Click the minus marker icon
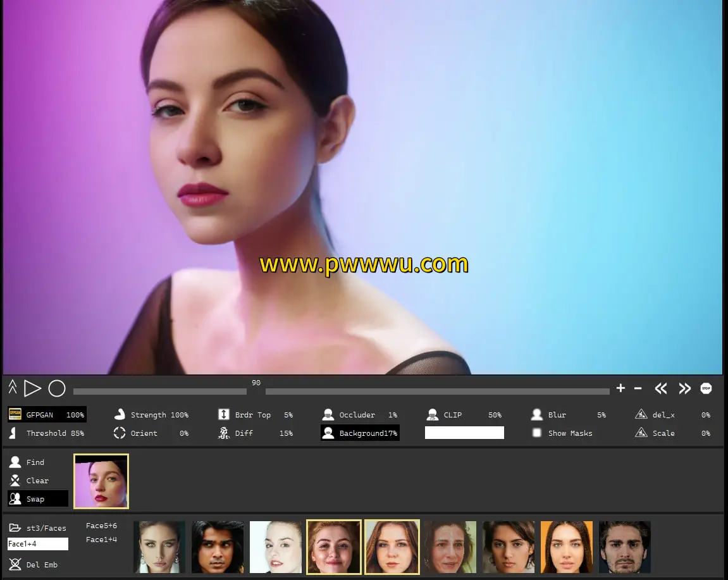This screenshot has height=580, width=728. coord(638,388)
